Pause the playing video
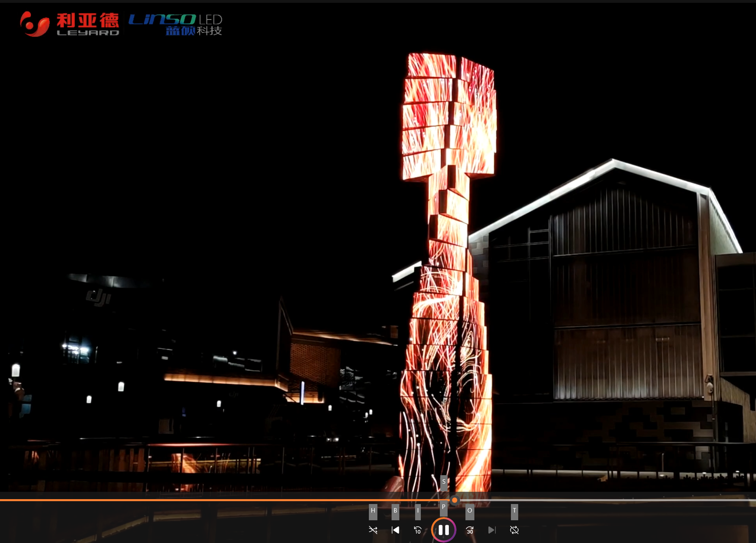Screen dimensions: 756x543 [444, 530]
